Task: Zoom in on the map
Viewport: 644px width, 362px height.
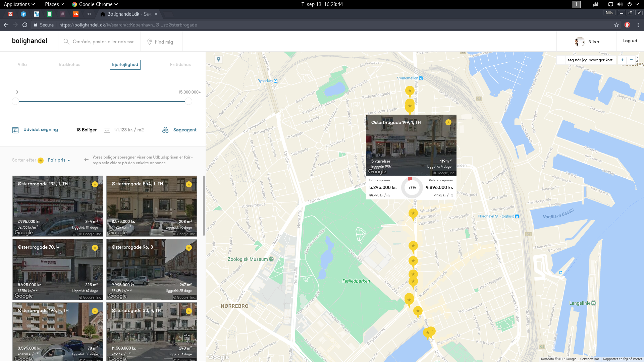Action: coord(623,60)
